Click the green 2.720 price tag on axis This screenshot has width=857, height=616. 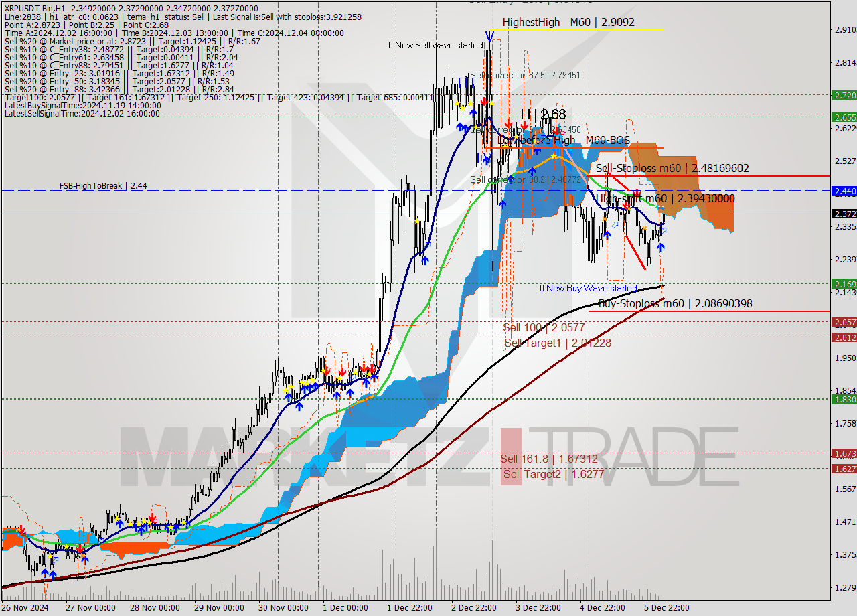click(x=844, y=95)
